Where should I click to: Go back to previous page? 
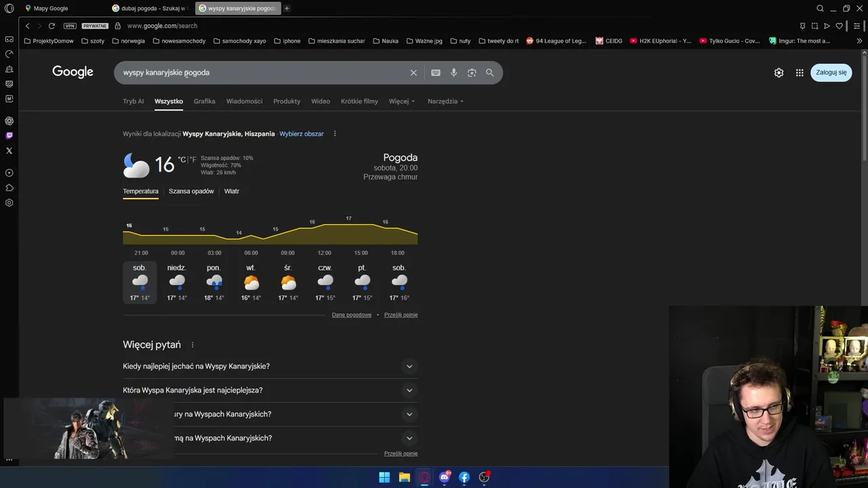click(27, 26)
